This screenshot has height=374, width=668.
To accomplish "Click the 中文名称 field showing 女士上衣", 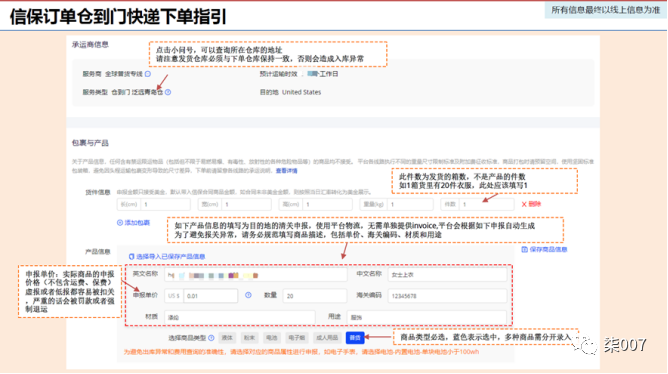I will coord(447,275).
